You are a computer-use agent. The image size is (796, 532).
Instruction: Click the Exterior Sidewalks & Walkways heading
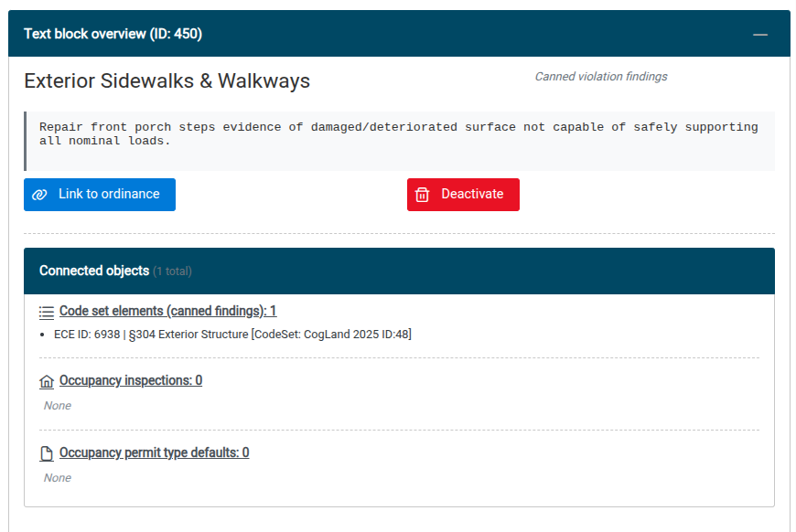(x=167, y=81)
